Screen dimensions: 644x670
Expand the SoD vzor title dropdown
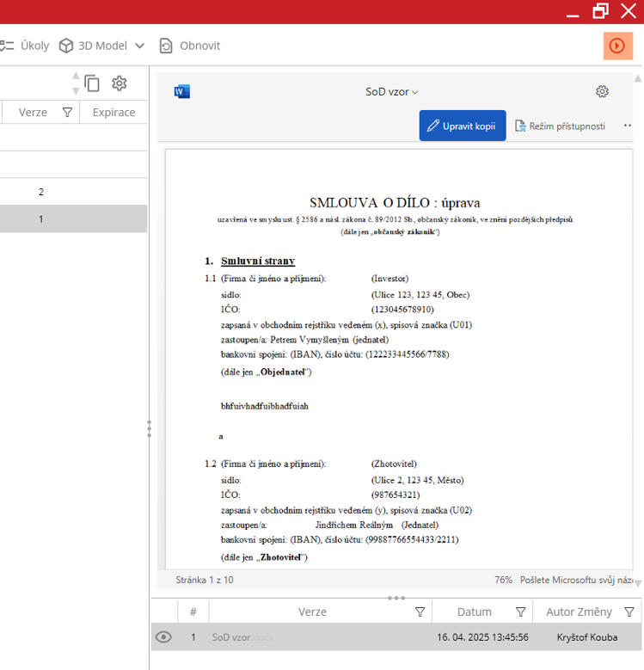point(392,92)
